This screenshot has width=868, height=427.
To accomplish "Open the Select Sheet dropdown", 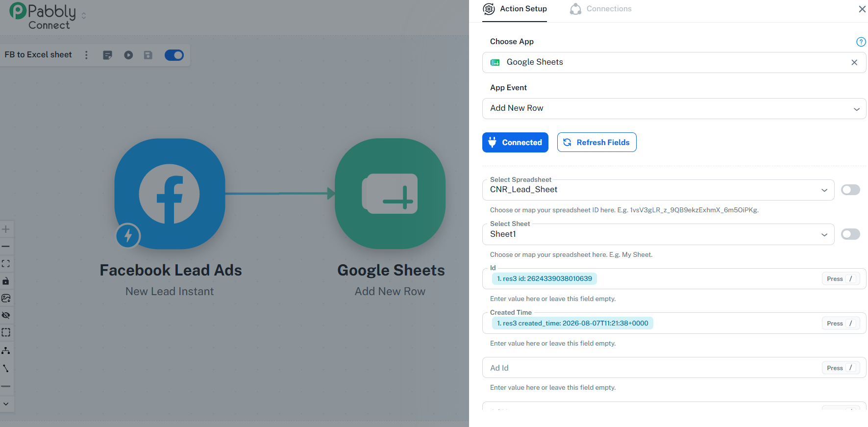I will pyautogui.click(x=658, y=234).
